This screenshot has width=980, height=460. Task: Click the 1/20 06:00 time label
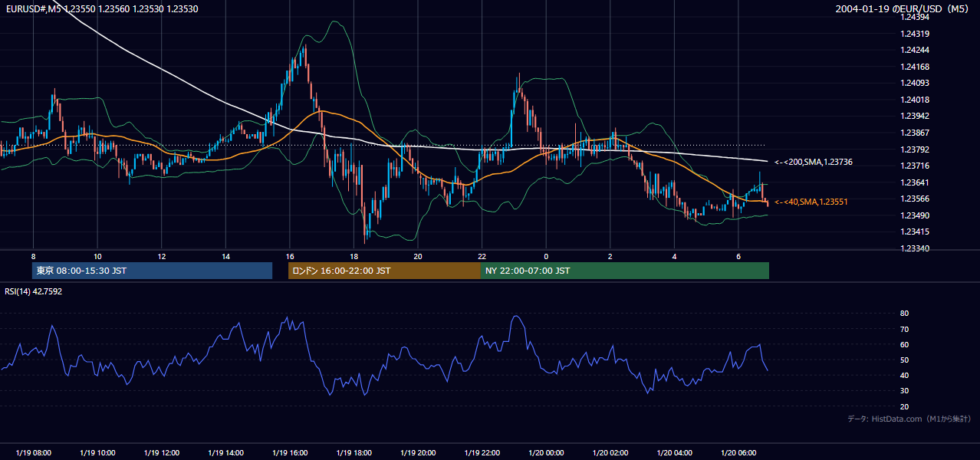pyautogui.click(x=738, y=453)
